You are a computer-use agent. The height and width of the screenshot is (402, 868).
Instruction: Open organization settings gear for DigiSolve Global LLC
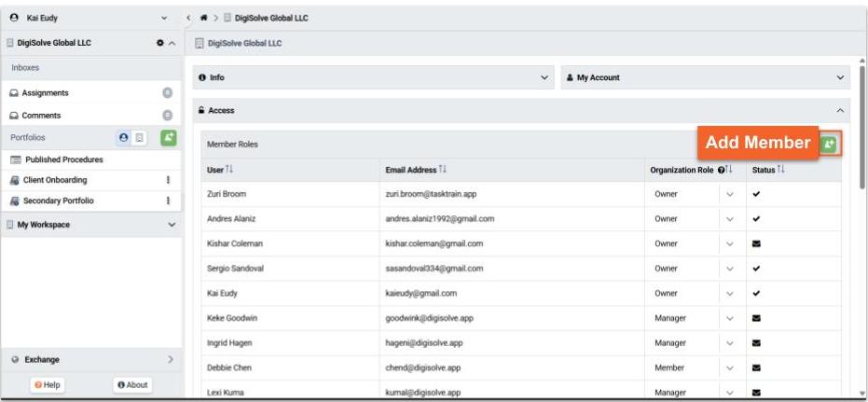coord(160,43)
